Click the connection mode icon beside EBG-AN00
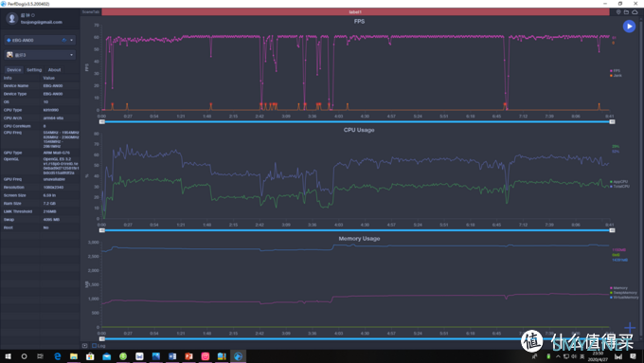 pyautogui.click(x=63, y=40)
